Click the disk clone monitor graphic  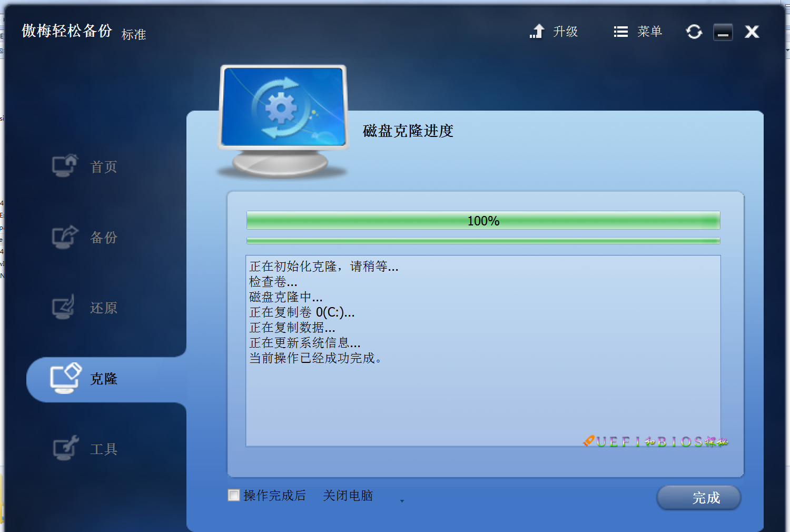click(x=283, y=121)
